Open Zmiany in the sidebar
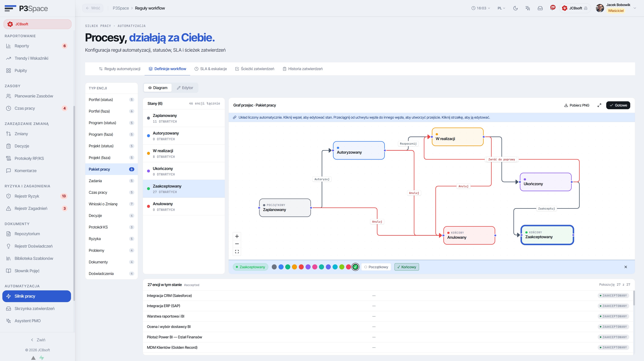 click(37, 134)
